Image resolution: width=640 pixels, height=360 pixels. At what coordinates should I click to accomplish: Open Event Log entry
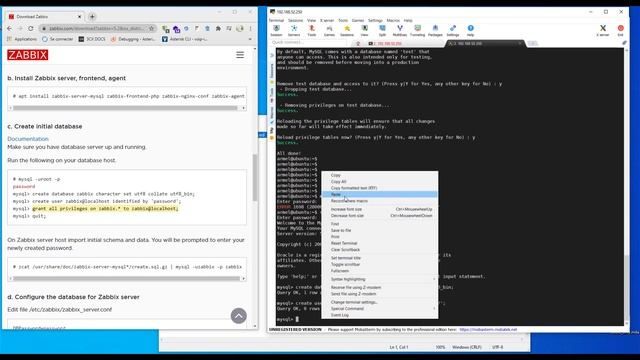[380, 315]
